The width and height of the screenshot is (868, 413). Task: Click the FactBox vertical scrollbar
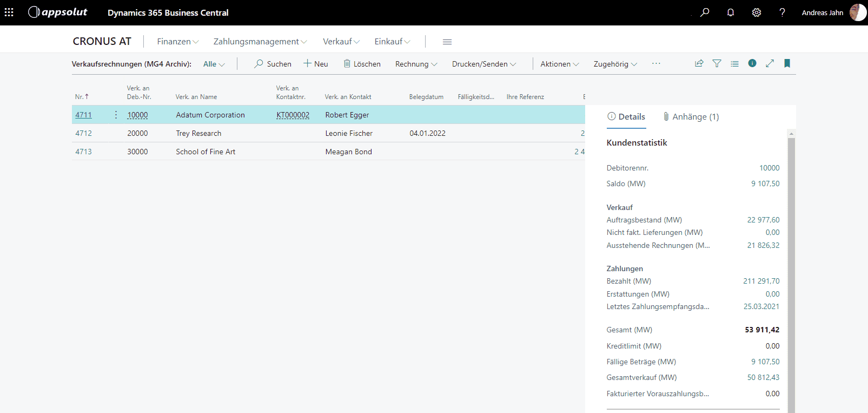click(x=791, y=271)
